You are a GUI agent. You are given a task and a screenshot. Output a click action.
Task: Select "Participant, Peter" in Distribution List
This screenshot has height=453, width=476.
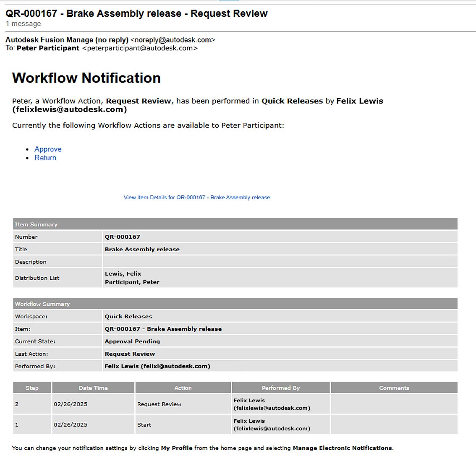click(132, 282)
